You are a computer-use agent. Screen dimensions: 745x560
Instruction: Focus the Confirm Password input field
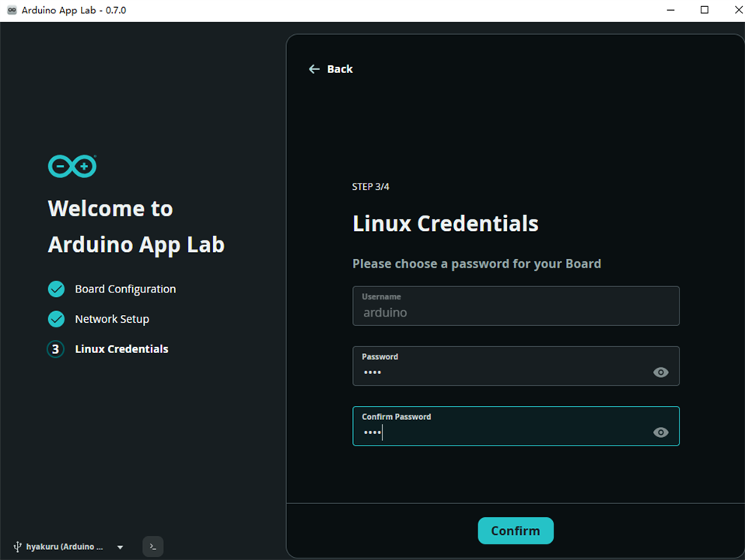(x=516, y=426)
